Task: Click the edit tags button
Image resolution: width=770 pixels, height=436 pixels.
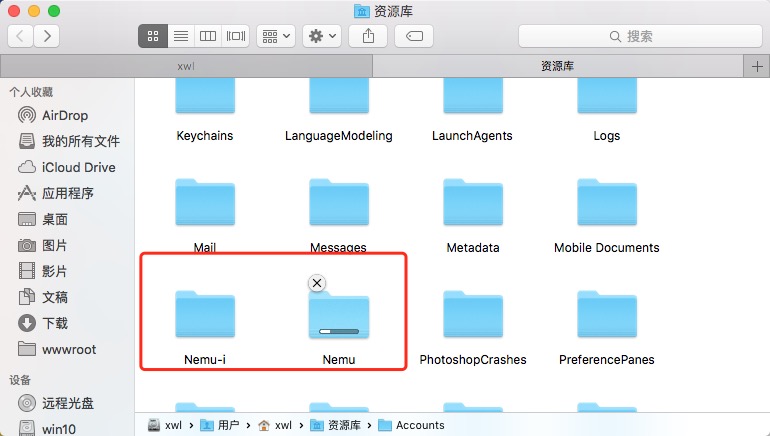Action: (414, 36)
